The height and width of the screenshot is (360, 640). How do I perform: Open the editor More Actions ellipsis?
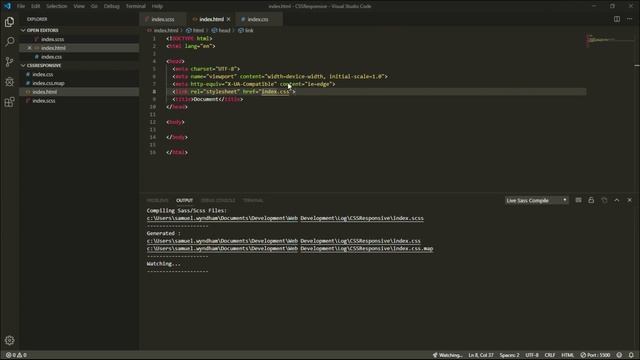pos(629,19)
